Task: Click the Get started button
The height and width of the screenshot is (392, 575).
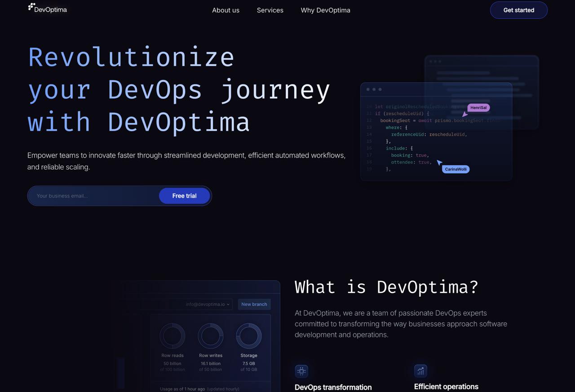Action: click(519, 10)
